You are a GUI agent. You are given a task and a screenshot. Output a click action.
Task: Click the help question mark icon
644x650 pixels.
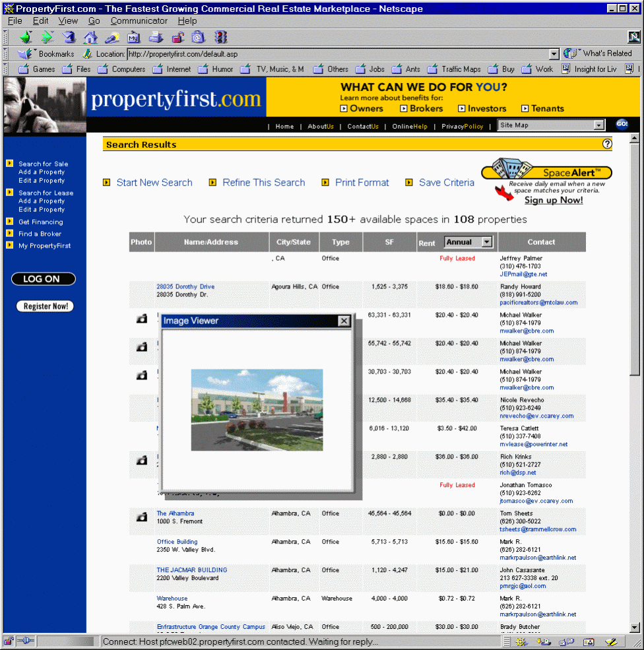pos(607,144)
